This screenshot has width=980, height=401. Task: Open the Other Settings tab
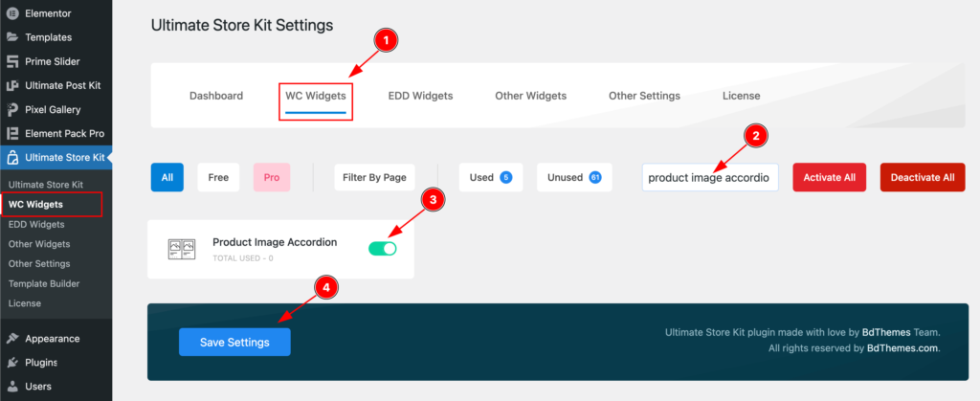pos(644,96)
